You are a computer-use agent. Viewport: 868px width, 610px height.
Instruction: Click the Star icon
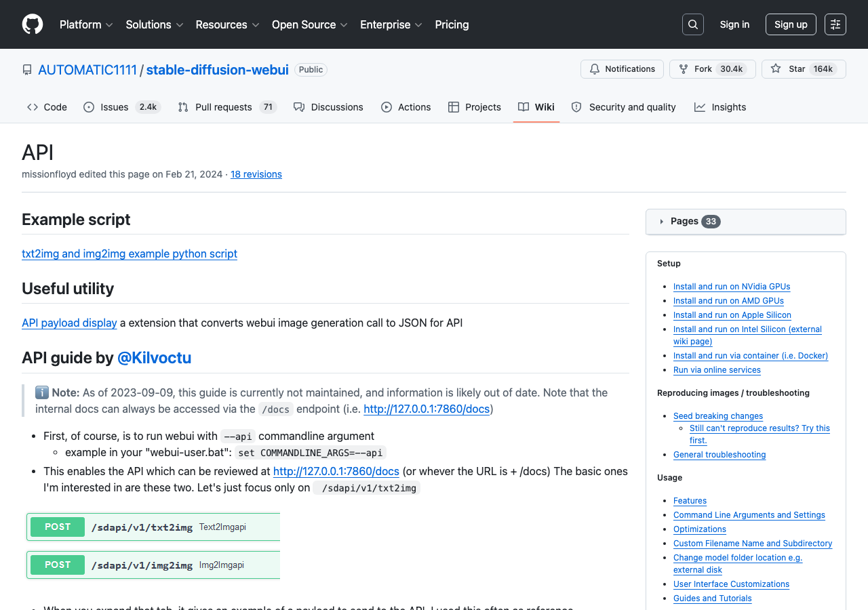click(x=776, y=69)
